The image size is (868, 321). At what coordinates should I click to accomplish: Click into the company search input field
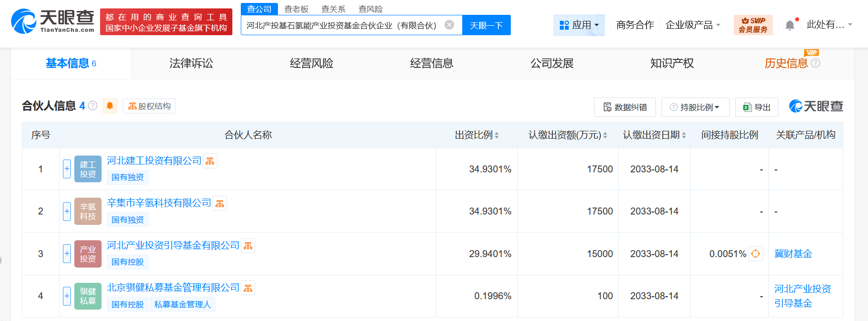(x=341, y=25)
